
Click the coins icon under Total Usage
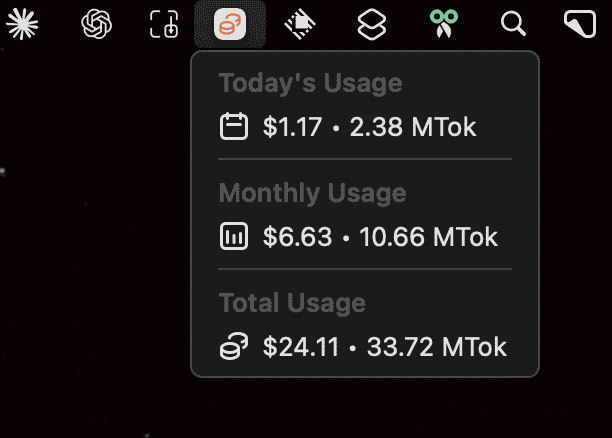[233, 347]
